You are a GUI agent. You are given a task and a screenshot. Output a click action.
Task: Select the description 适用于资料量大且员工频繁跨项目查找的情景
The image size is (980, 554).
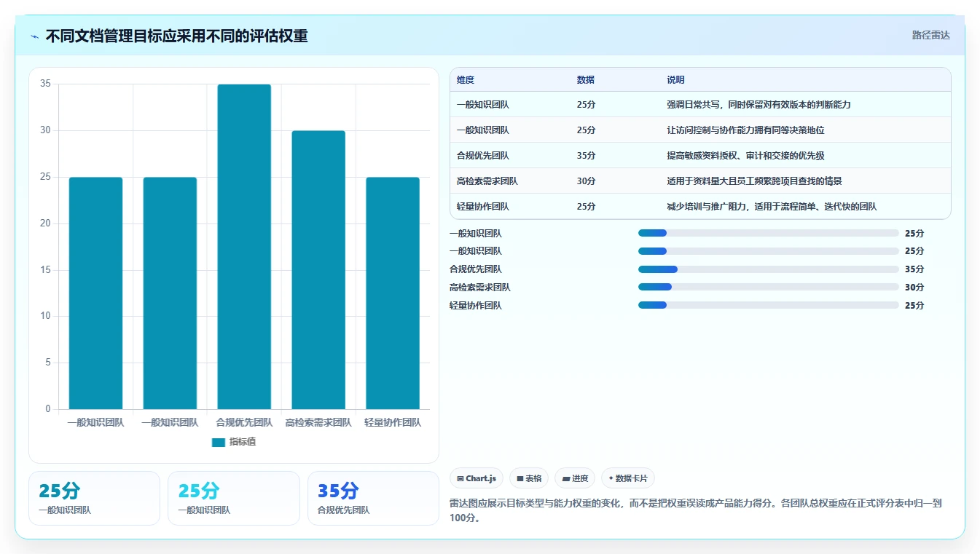(x=754, y=181)
